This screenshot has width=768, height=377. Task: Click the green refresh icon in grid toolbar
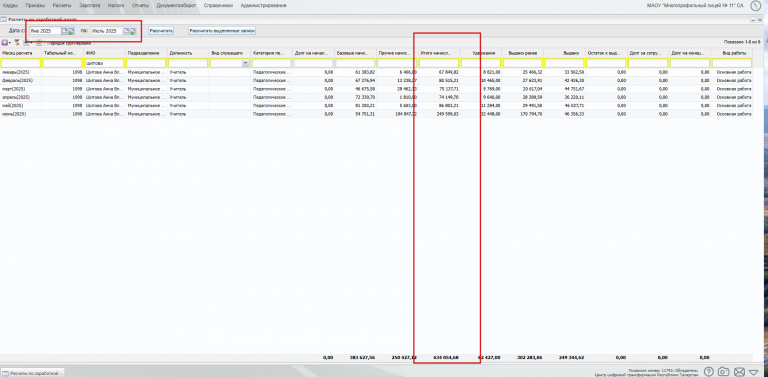click(x=39, y=43)
